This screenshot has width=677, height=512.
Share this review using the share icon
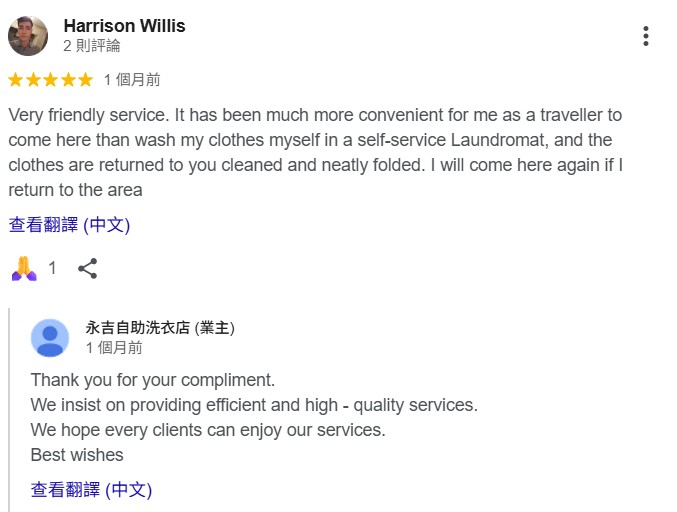(x=88, y=268)
